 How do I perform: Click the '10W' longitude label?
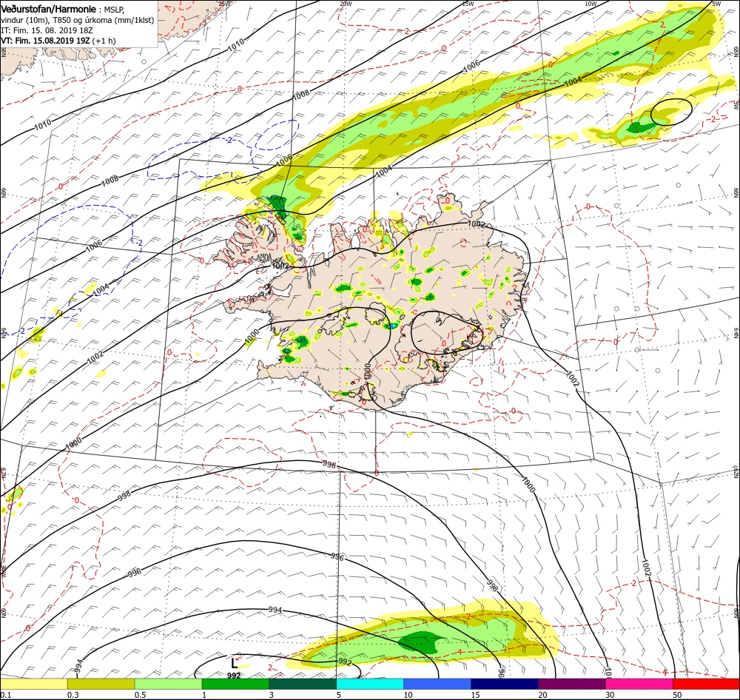tap(591, 3)
